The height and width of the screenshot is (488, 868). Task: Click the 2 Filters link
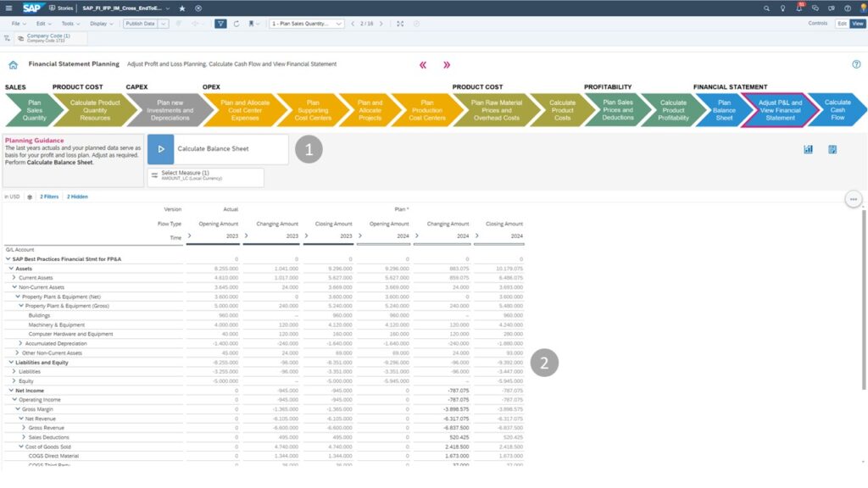pos(49,197)
